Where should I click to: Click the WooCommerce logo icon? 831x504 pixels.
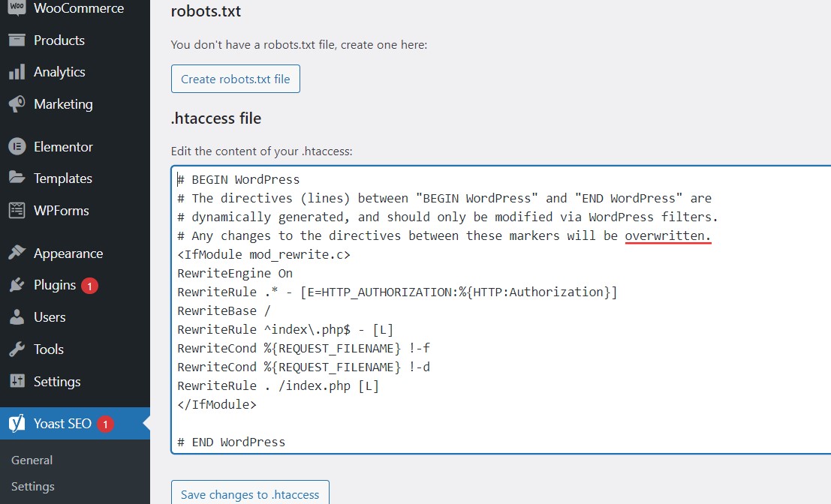point(17,8)
